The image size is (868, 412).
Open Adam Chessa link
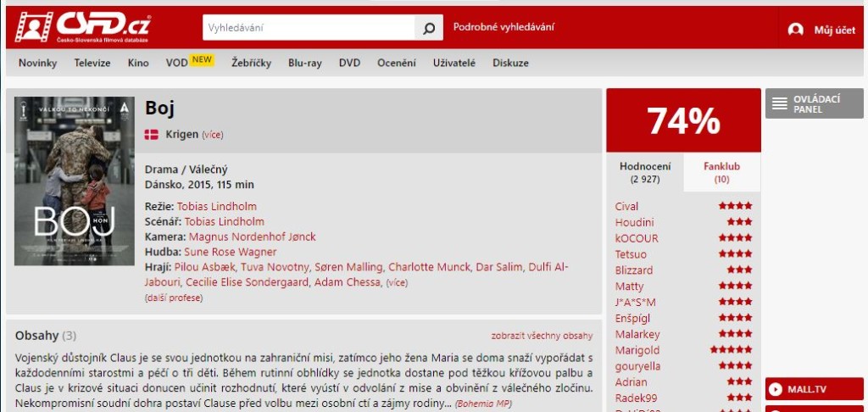tap(348, 282)
